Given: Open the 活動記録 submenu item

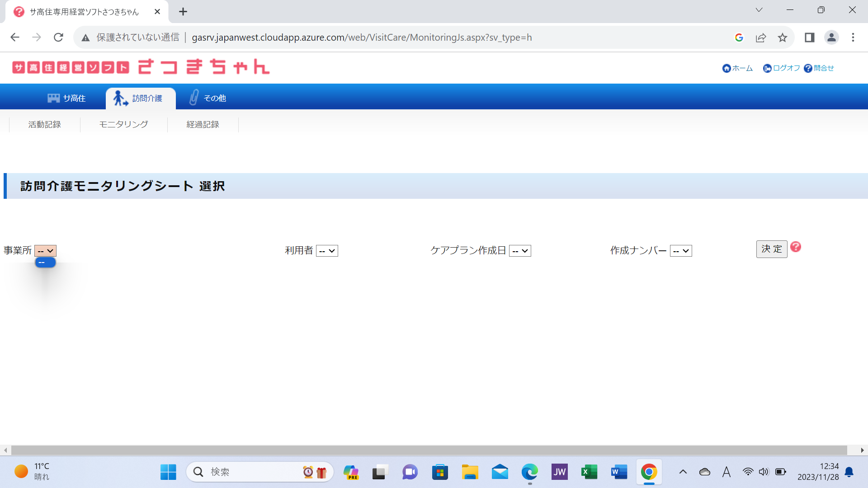Looking at the screenshot, I should coord(44,124).
